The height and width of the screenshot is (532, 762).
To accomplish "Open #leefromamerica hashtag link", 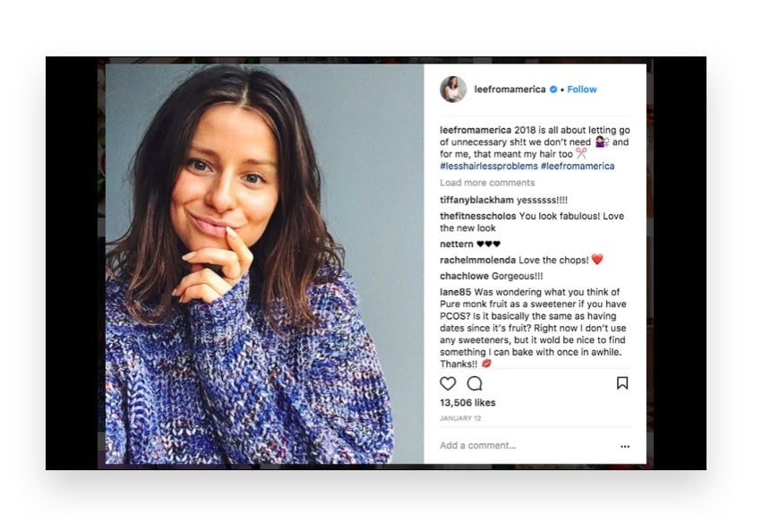I will click(x=578, y=167).
